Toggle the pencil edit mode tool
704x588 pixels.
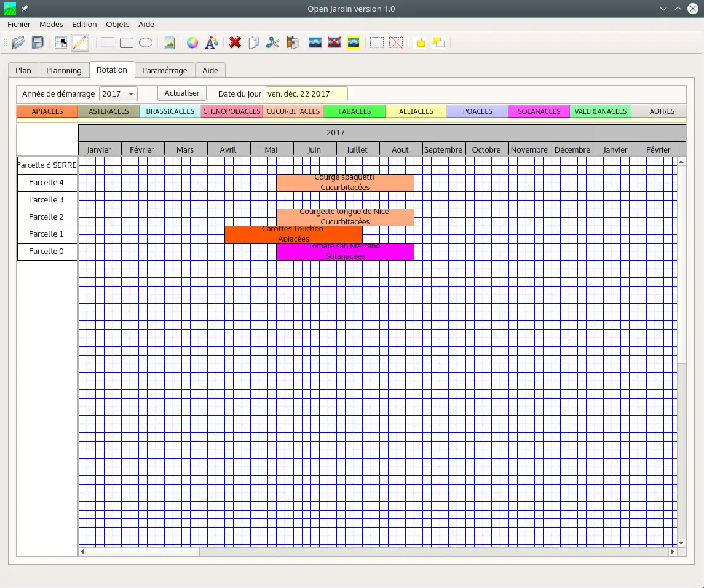[80, 42]
